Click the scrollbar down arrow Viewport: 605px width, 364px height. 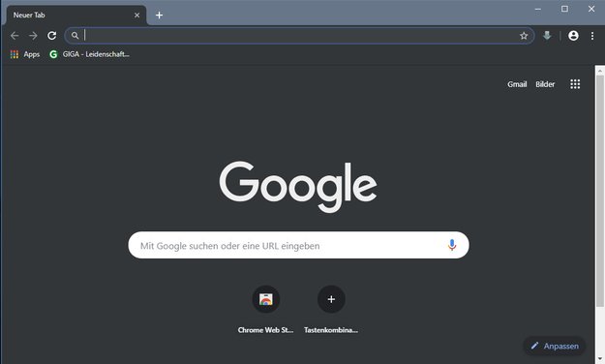coord(600,359)
